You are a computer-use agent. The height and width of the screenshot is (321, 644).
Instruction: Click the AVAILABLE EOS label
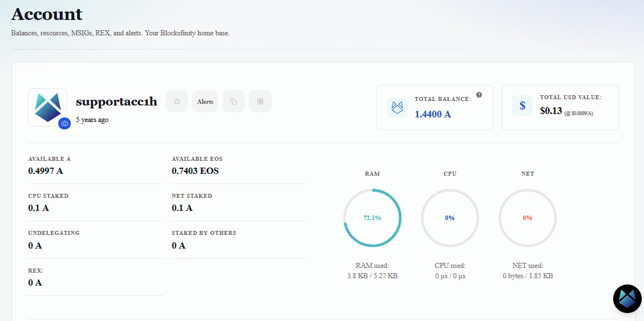[x=197, y=159]
